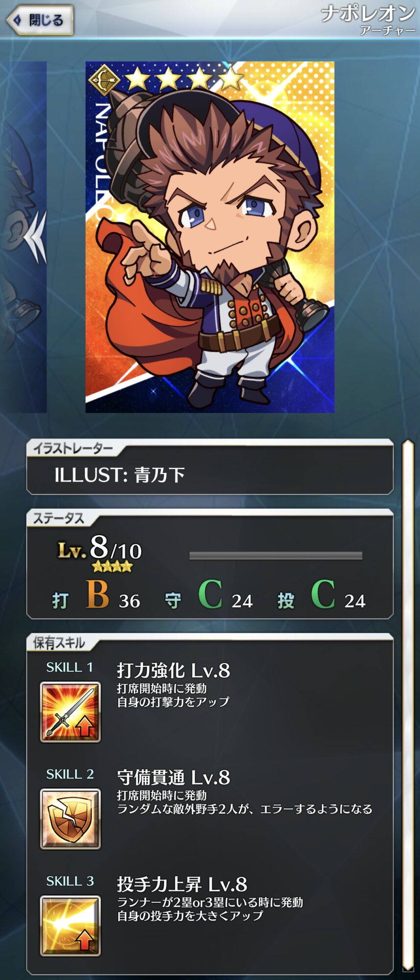Tap the Napoleon card illustration
This screenshot has width=420, height=980.
[210, 237]
